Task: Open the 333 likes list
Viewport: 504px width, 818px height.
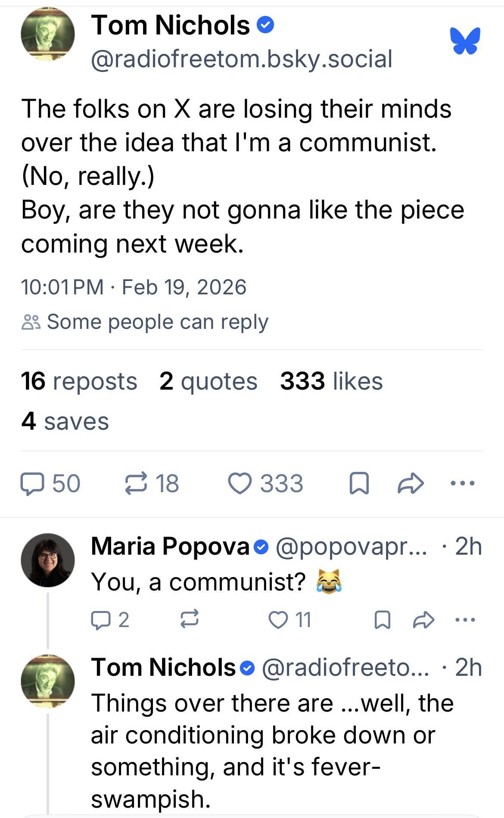Action: (x=331, y=381)
